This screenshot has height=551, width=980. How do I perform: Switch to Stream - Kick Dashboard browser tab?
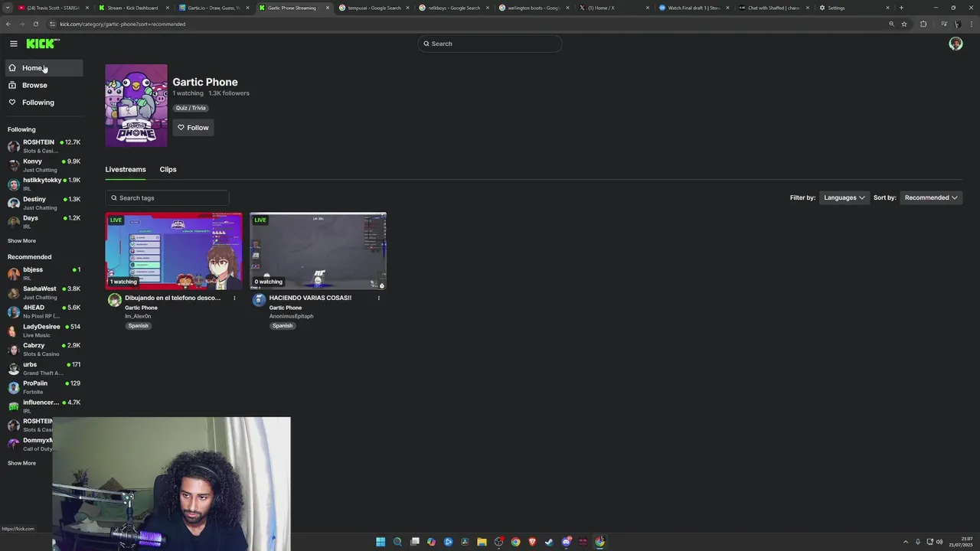pos(133,8)
